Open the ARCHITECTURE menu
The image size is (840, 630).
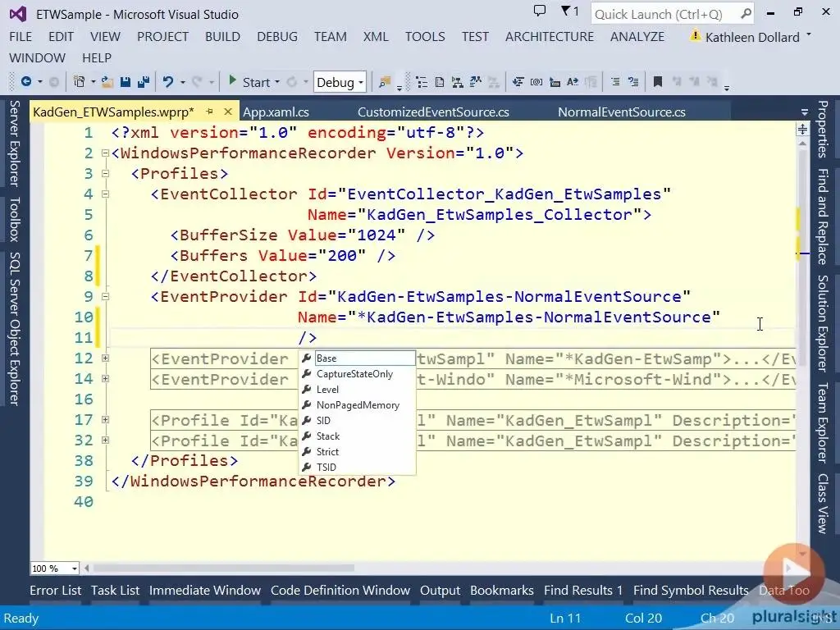click(549, 36)
